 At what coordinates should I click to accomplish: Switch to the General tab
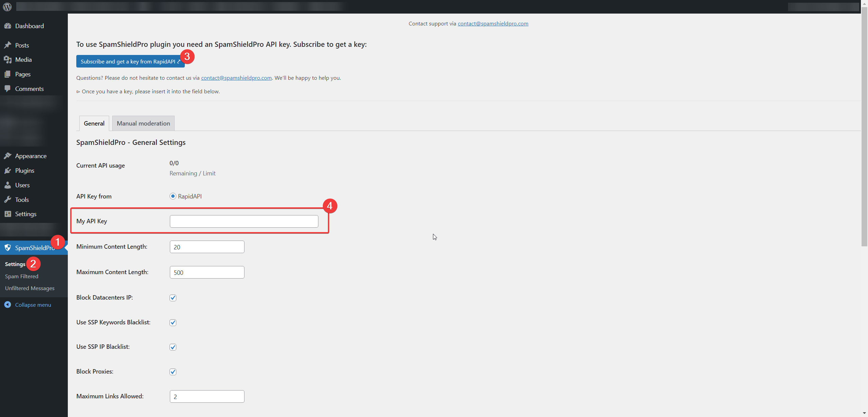click(x=94, y=124)
